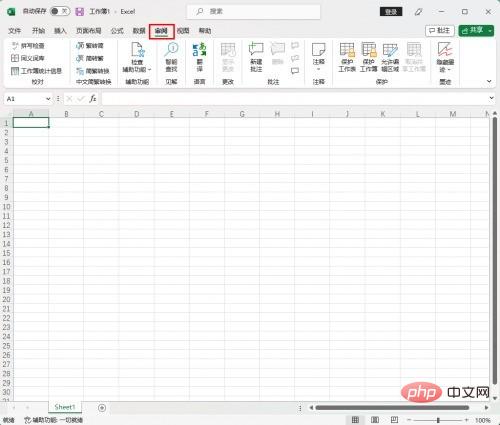Switch to the 公式 Formulas tab

pyautogui.click(x=117, y=31)
